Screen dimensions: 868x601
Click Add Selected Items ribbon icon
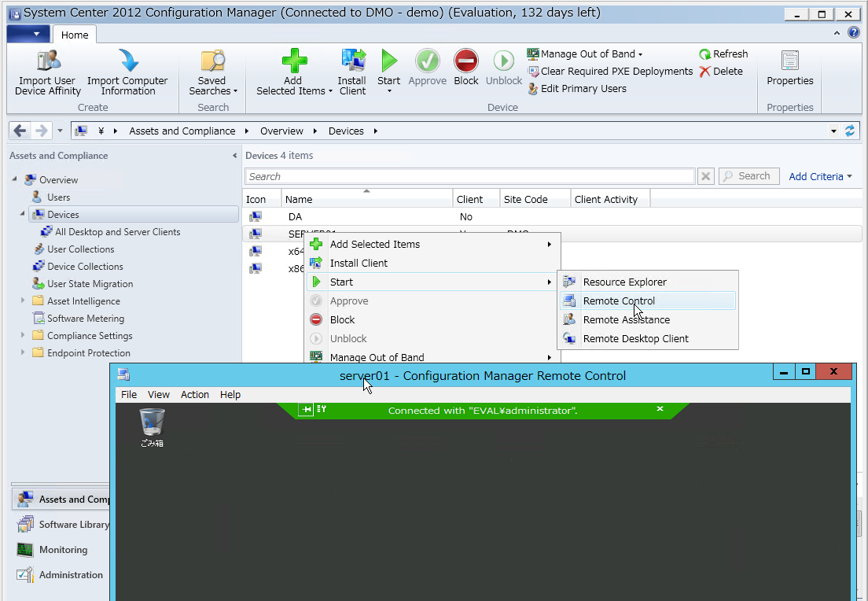pos(294,61)
